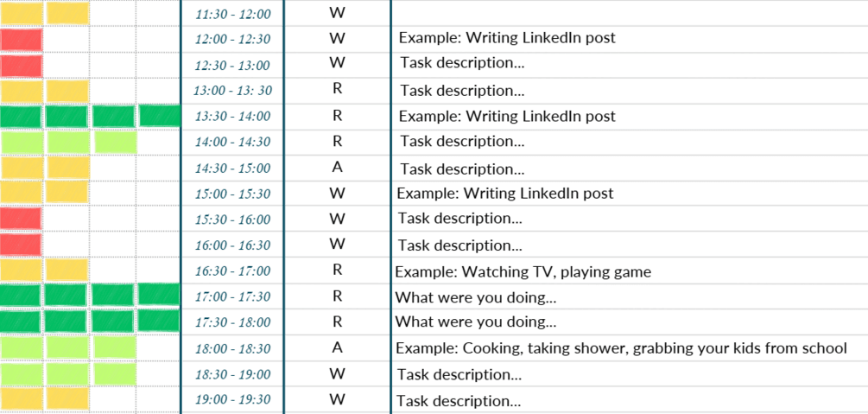The width and height of the screenshot is (868, 414).
Task: Select the empty description cell at 11:30 - 12:00
Action: point(629,14)
